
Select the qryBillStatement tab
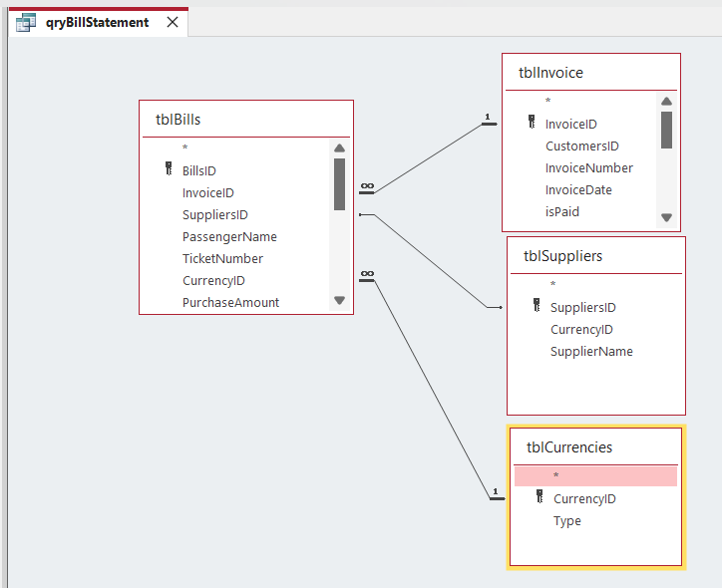coord(98,22)
